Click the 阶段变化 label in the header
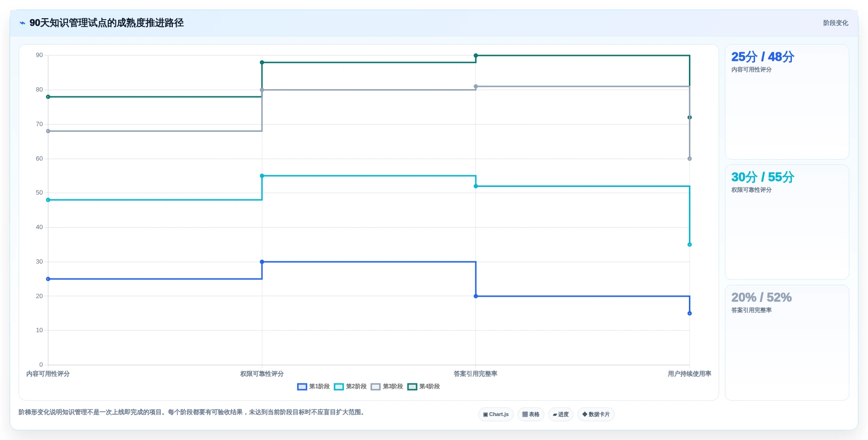Viewport: 868px width, 440px height. pyautogui.click(x=835, y=23)
